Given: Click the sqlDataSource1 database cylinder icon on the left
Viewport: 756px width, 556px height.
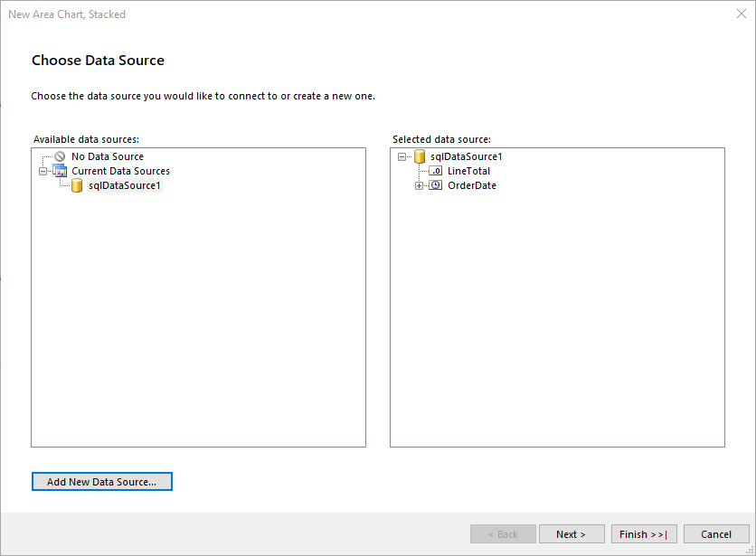Looking at the screenshot, I should (77, 185).
